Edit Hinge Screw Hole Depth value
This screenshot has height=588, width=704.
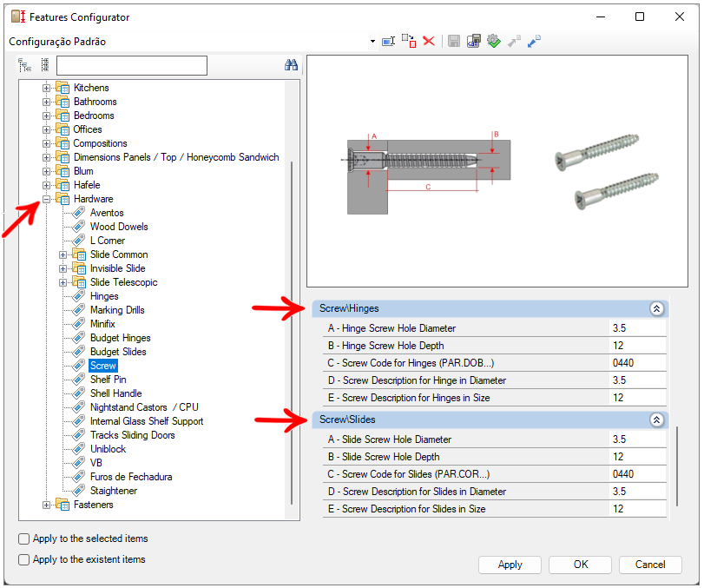click(637, 346)
